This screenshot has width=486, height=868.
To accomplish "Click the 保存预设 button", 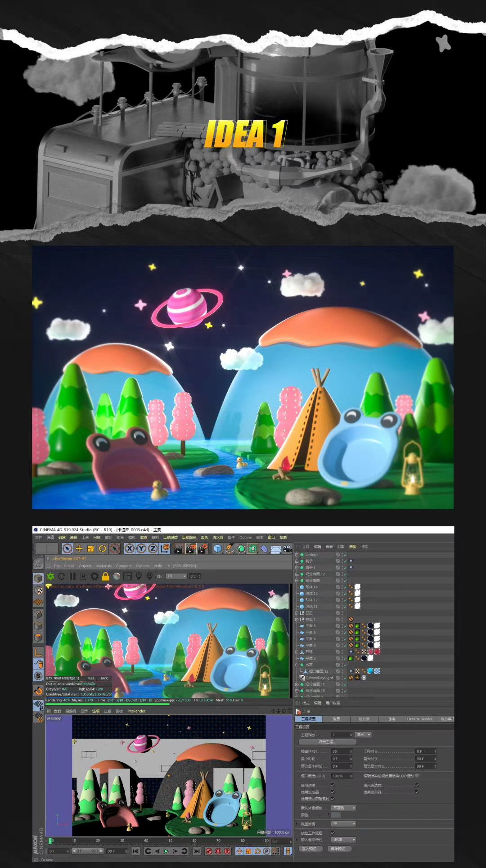I will pos(339,849).
